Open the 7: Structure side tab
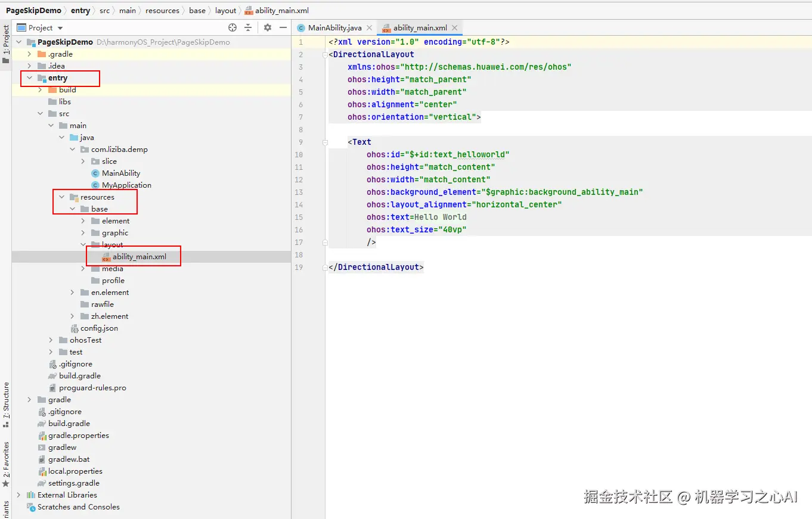The image size is (812, 519). pyautogui.click(x=6, y=405)
